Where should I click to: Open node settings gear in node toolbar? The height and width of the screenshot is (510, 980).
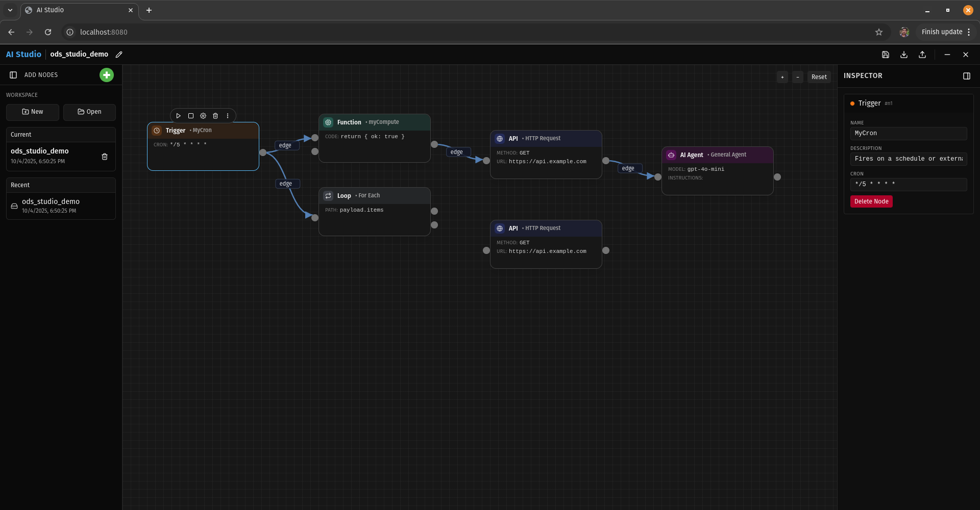click(203, 116)
